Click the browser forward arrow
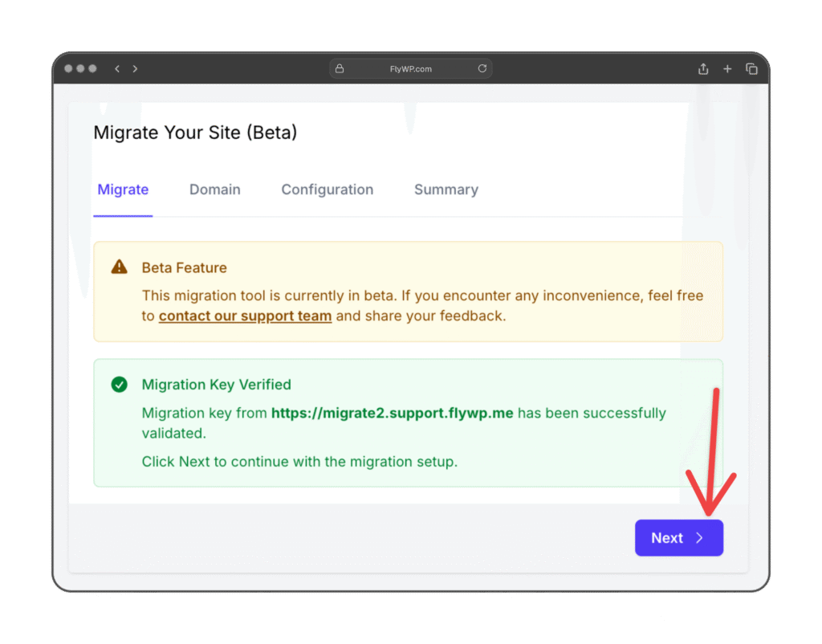The image size is (822, 644). tap(135, 69)
